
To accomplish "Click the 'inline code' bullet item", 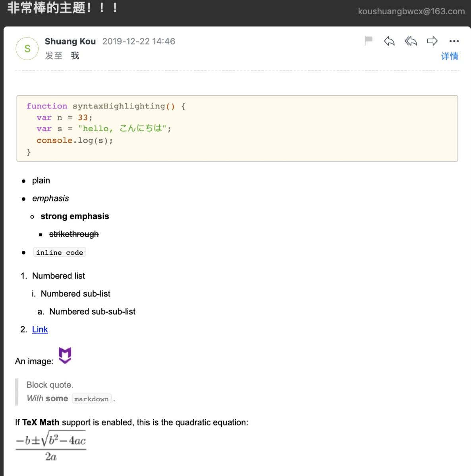I will 60,252.
